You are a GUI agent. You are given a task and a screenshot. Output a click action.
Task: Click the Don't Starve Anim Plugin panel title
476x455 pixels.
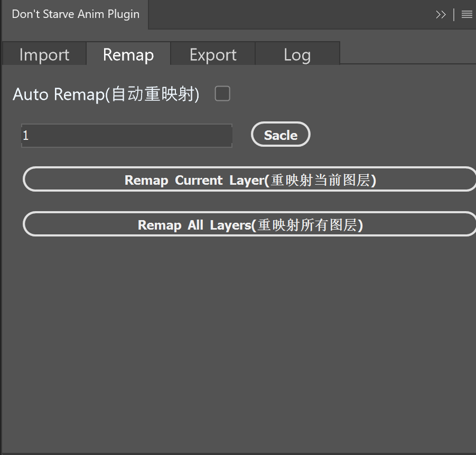[x=76, y=14]
